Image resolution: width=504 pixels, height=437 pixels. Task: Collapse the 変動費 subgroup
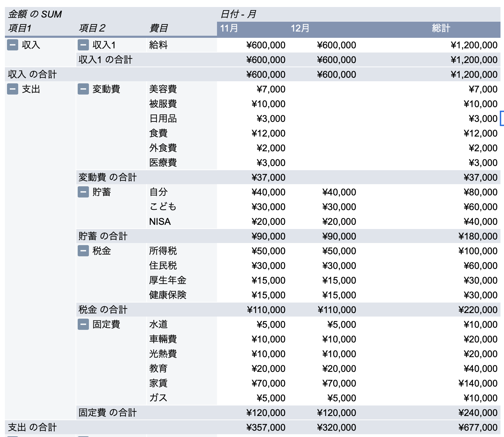pos(83,89)
